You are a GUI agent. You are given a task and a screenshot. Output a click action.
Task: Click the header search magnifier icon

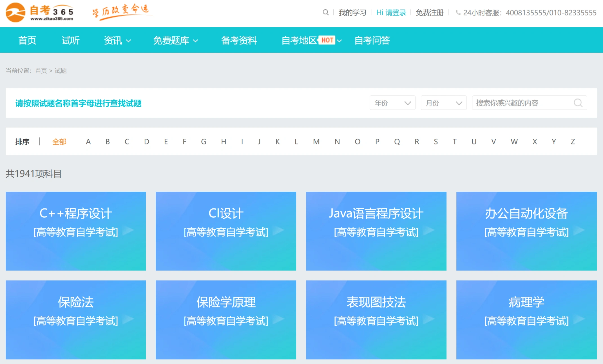(325, 12)
